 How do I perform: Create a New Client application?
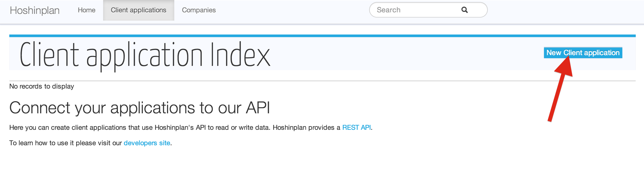coord(583,53)
